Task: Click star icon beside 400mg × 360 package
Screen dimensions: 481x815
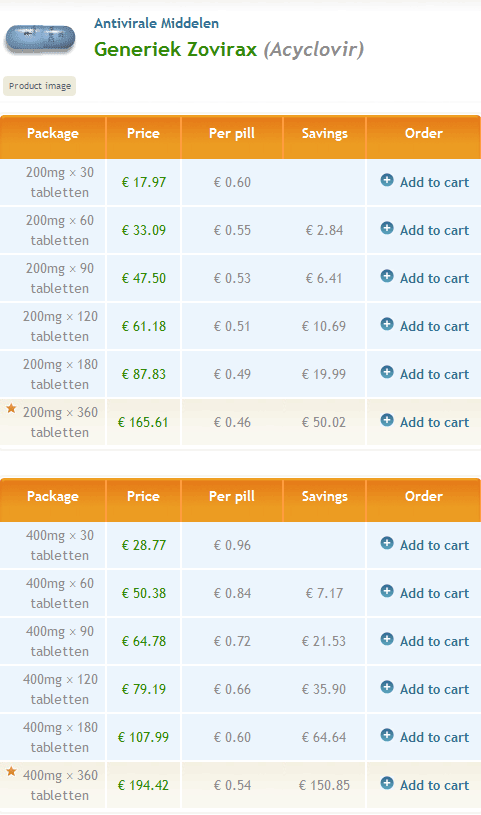Action: (x=11, y=771)
